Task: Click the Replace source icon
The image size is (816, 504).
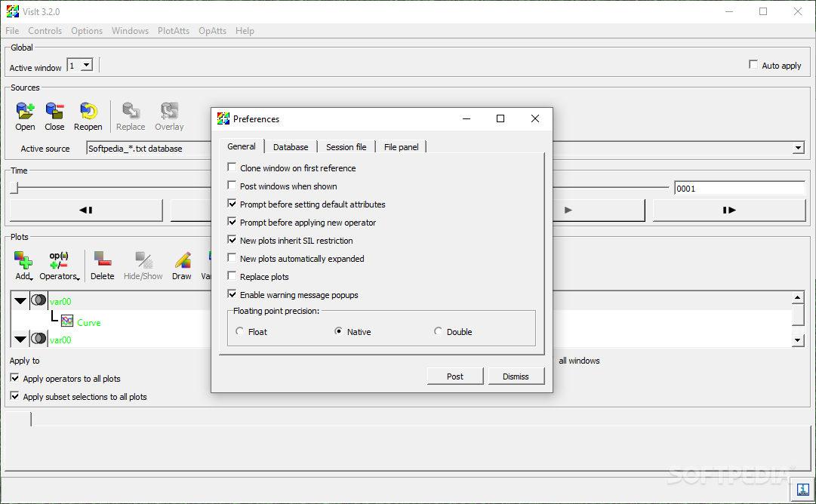Action: [x=131, y=111]
